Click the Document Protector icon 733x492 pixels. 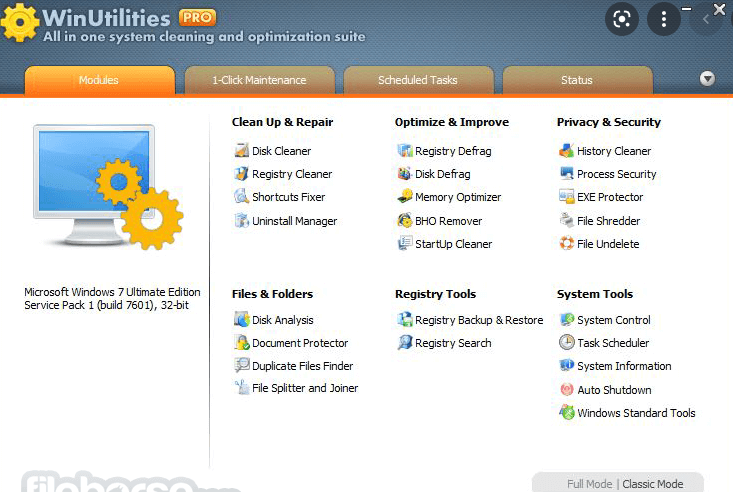(241, 342)
